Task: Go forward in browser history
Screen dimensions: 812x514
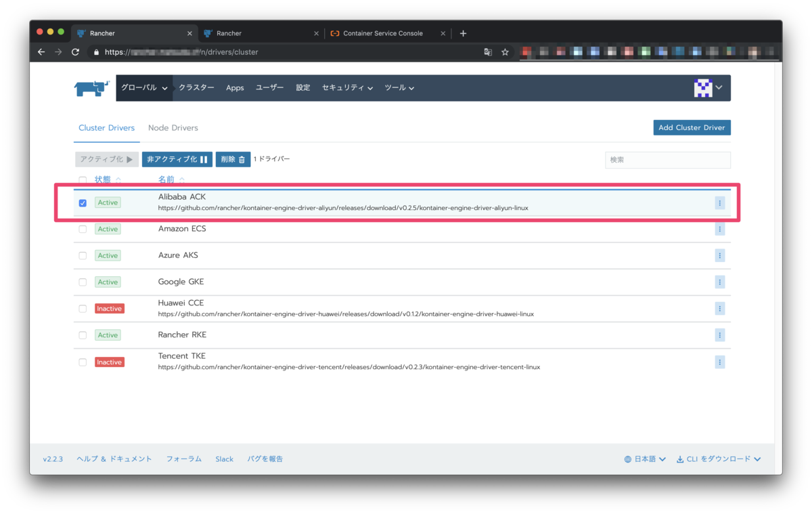Action: (x=58, y=52)
